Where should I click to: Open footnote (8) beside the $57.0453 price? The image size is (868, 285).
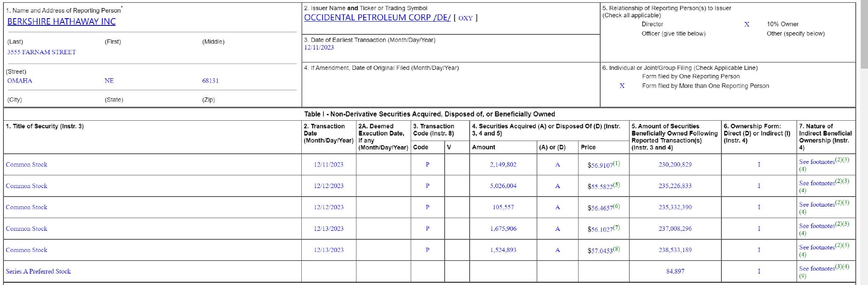point(617,249)
